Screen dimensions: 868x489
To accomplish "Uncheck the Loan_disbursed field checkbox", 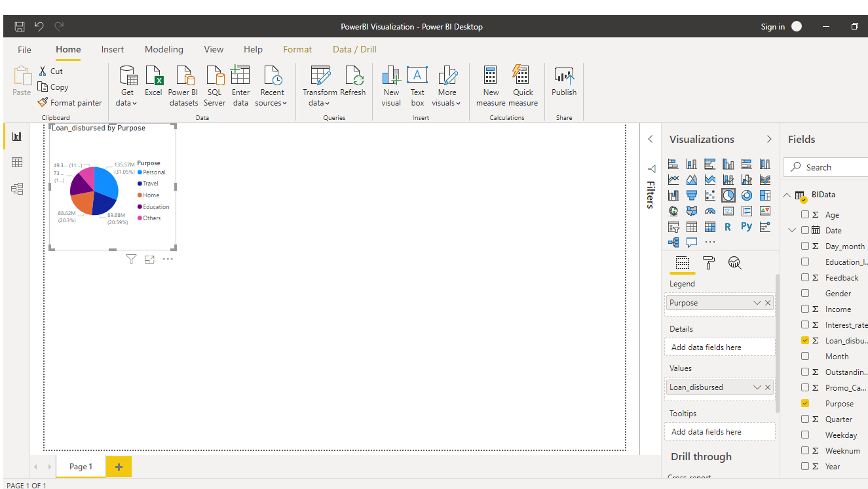I will (x=805, y=340).
